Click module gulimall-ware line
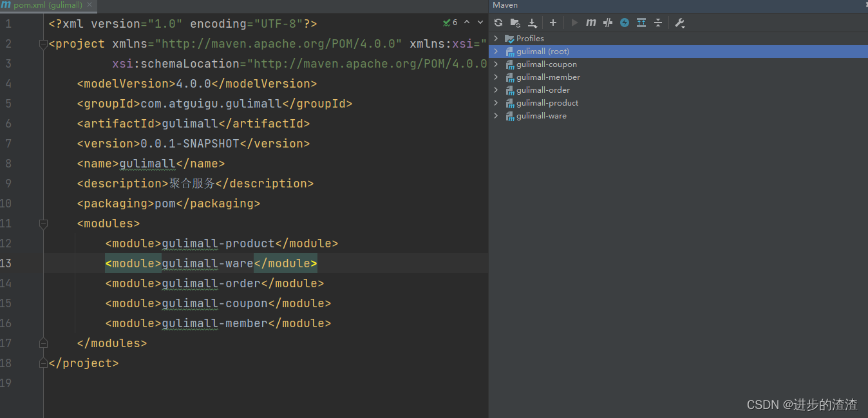 (211, 263)
